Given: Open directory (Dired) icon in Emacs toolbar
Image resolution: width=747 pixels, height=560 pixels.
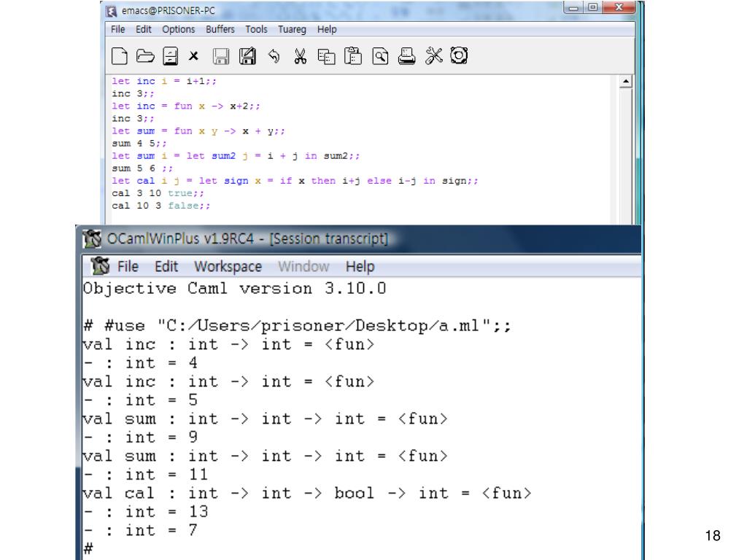Looking at the screenshot, I should [171, 55].
